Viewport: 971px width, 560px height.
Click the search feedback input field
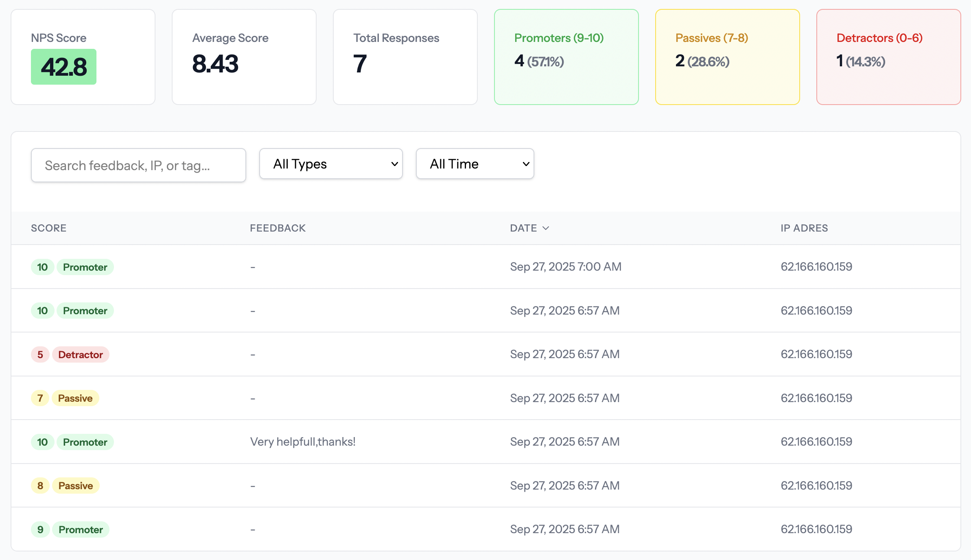[x=138, y=165]
